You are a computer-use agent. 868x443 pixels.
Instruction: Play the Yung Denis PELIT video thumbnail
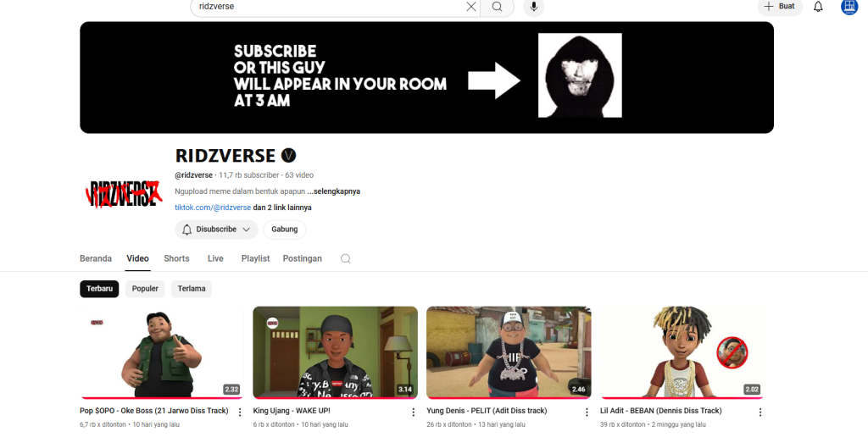509,352
